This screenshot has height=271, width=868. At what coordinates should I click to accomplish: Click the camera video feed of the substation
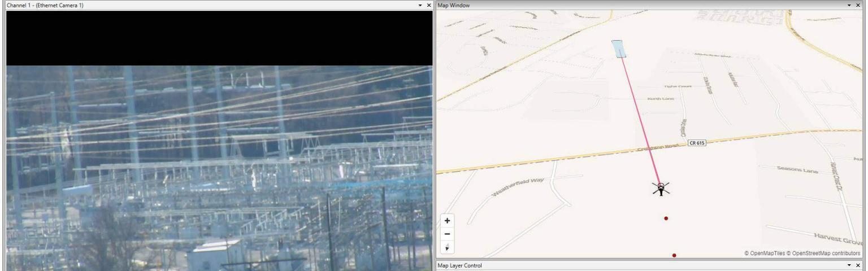point(219,168)
